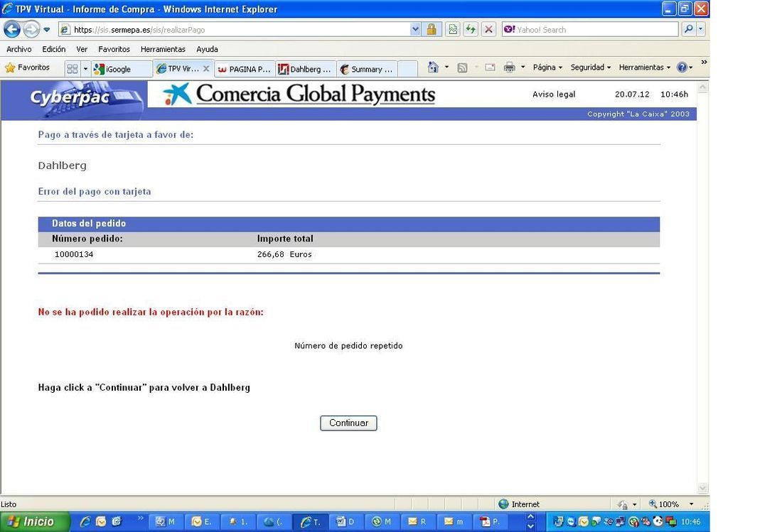Switch to the Summary tab

click(x=367, y=69)
